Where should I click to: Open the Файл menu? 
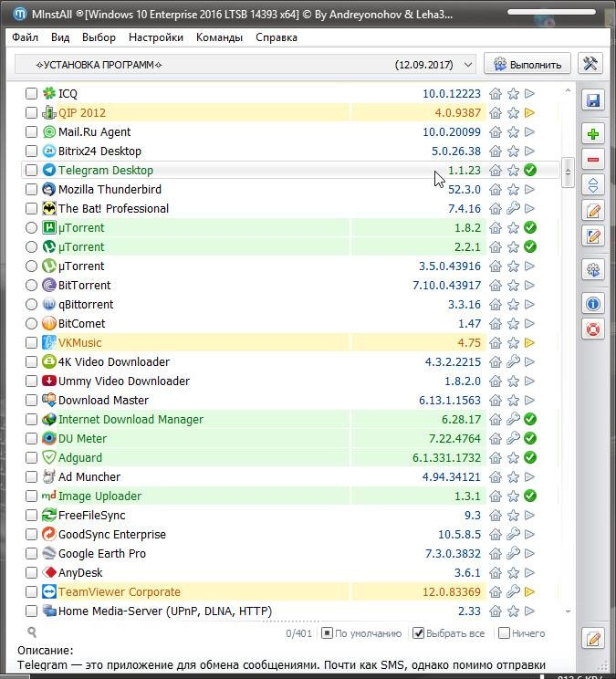click(26, 37)
